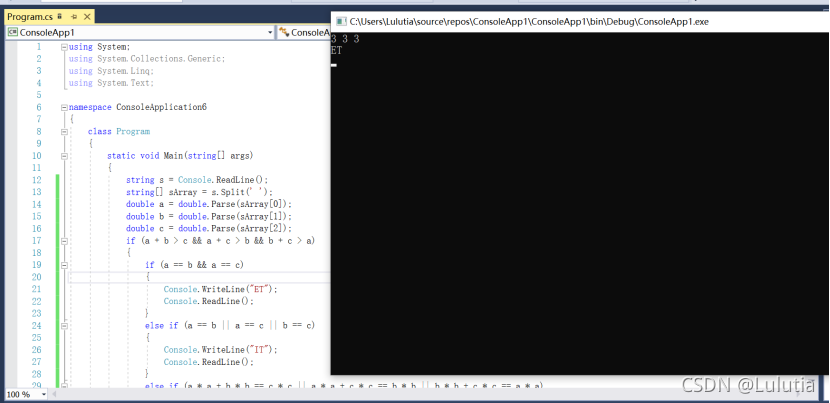Click the ConsoleApp1.exe console title bar path
The image size is (830, 403).
[x=529, y=22]
